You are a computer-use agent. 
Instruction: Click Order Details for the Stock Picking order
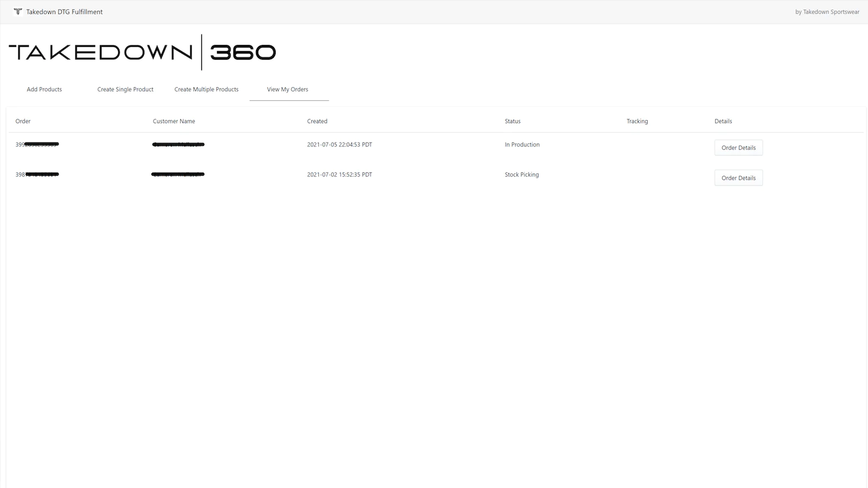(x=738, y=177)
